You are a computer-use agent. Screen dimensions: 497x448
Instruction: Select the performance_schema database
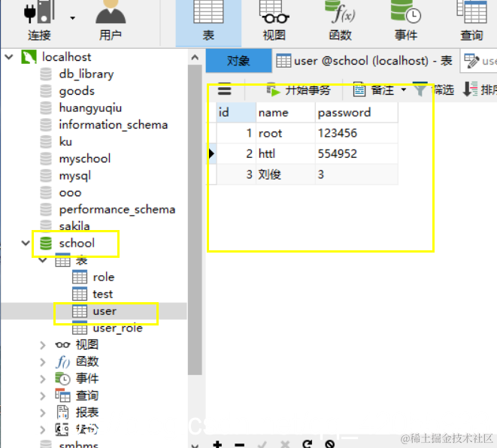pos(117,210)
